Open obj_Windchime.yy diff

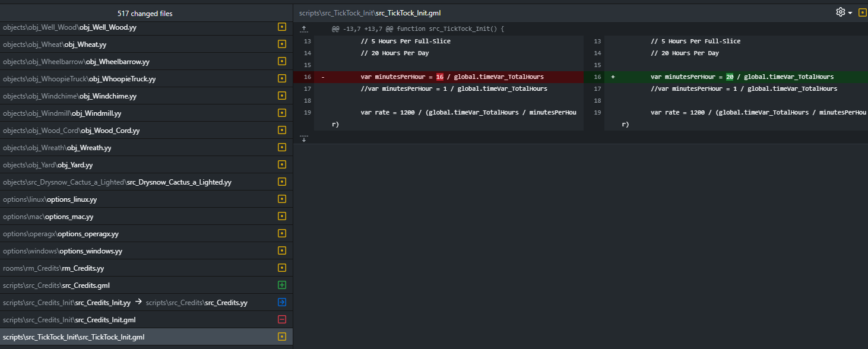point(146,96)
